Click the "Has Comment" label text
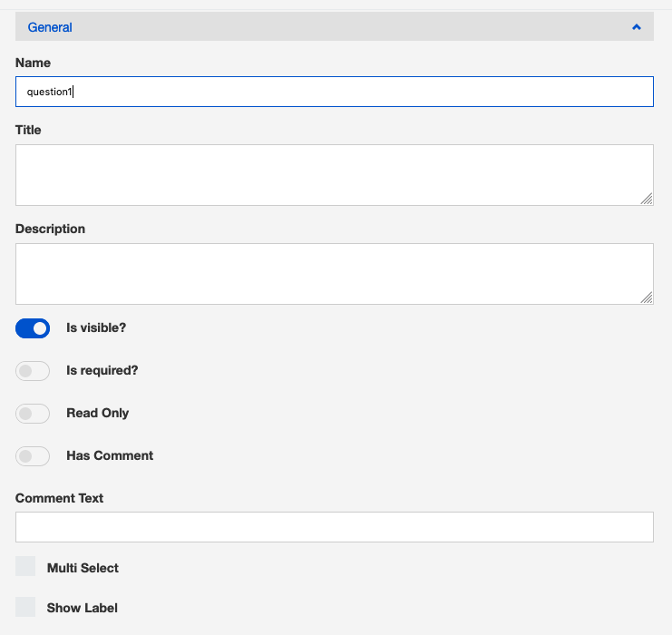The image size is (672, 635). [x=110, y=455]
